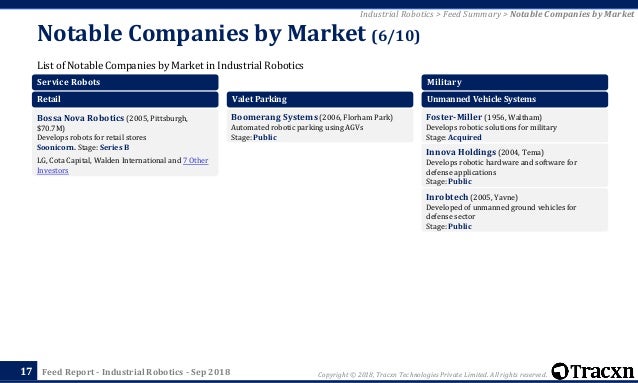The height and width of the screenshot is (383, 638).
Task: Click the Innova Holdings company name
Action: [461, 152]
